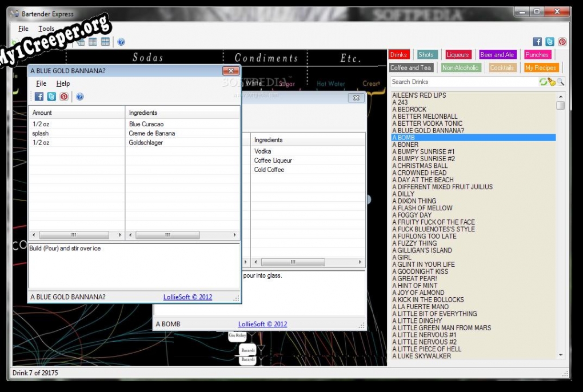The width and height of the screenshot is (583, 392).
Task: Select A CHRISTMAS BALL from drinks list
Action: 420,166
